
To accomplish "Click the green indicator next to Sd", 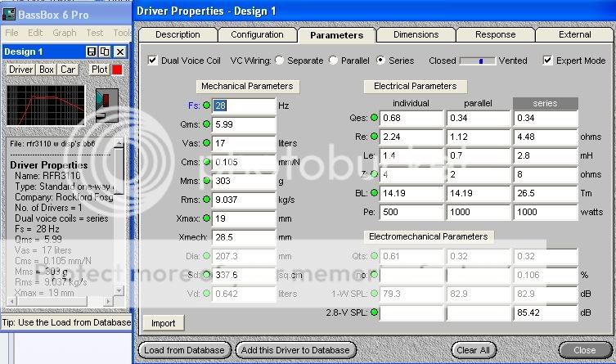I will point(206,275).
